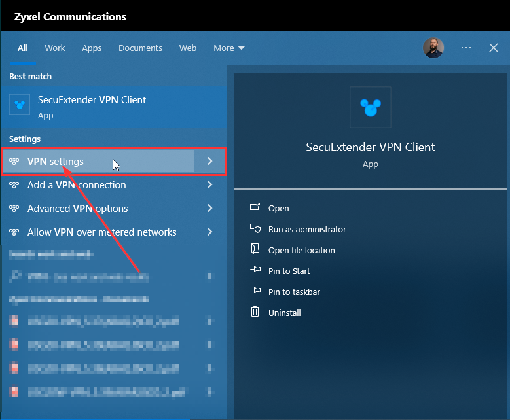Select the Web search tab
This screenshot has width=510, height=420.
(x=188, y=48)
